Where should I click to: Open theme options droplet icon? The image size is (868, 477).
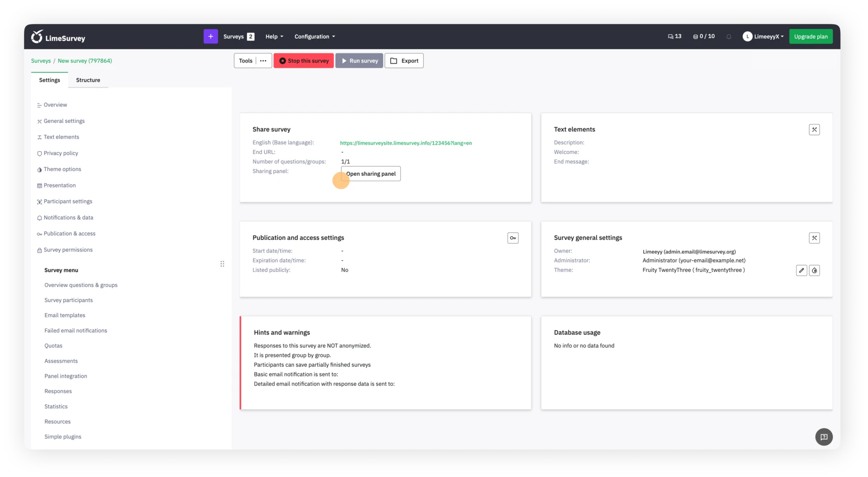[814, 270]
